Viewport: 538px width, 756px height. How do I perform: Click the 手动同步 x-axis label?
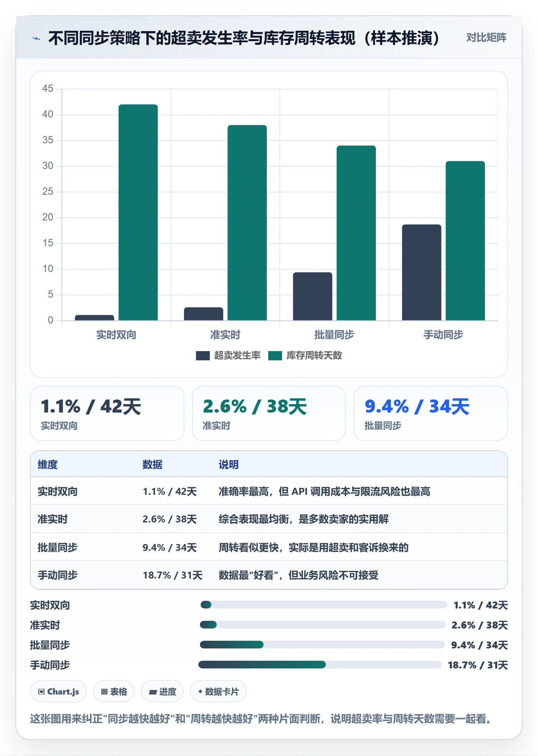pyautogui.click(x=443, y=335)
